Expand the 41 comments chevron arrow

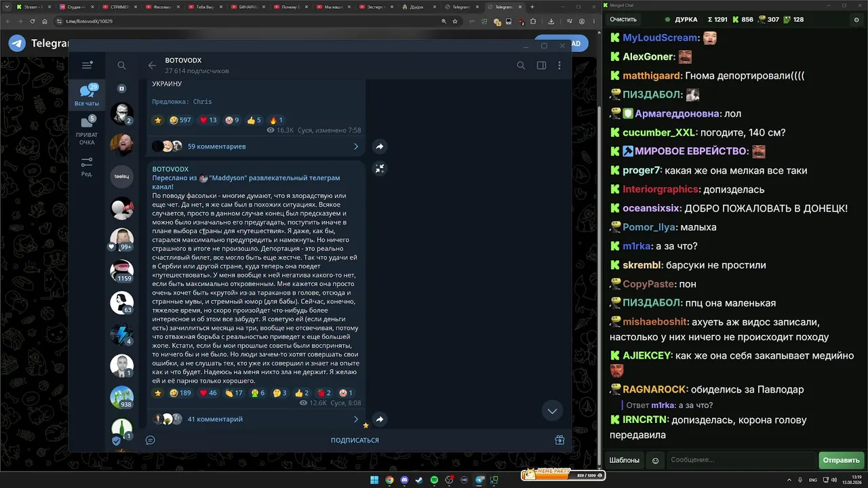[x=356, y=420]
